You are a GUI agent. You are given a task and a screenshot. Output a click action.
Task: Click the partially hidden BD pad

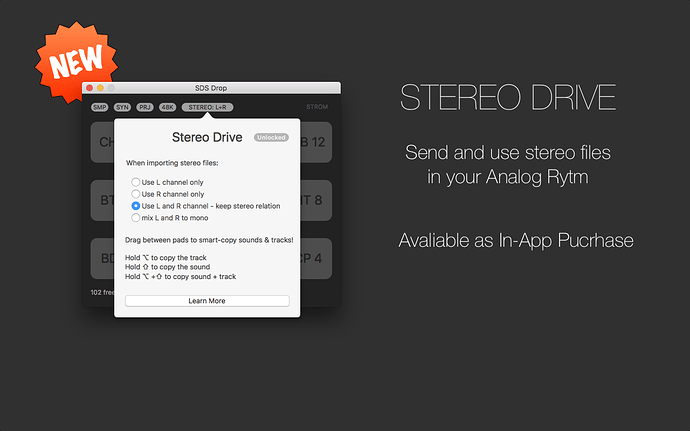click(103, 258)
